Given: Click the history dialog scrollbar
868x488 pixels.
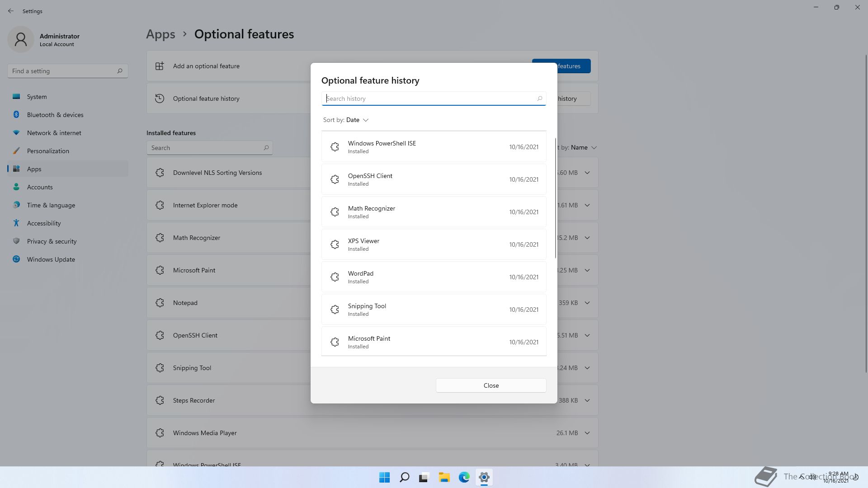Looking at the screenshot, I should point(555,198).
